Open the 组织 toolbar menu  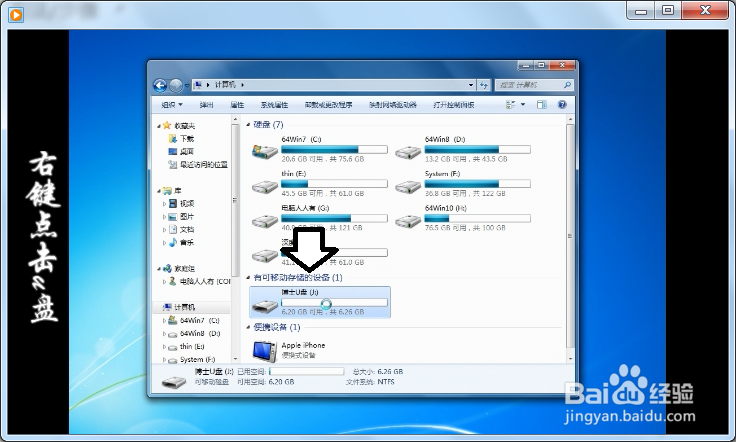click(x=172, y=105)
